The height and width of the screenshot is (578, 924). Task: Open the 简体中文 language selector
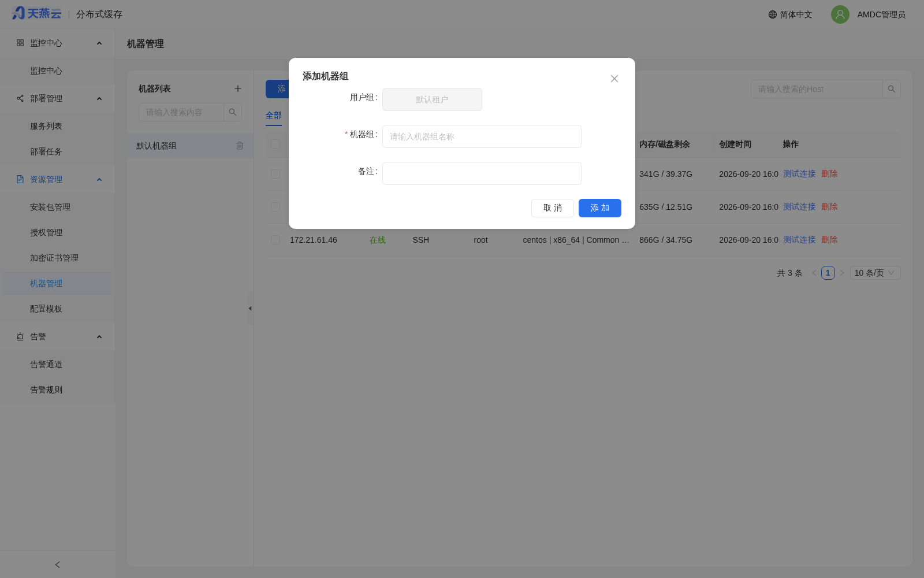790,14
